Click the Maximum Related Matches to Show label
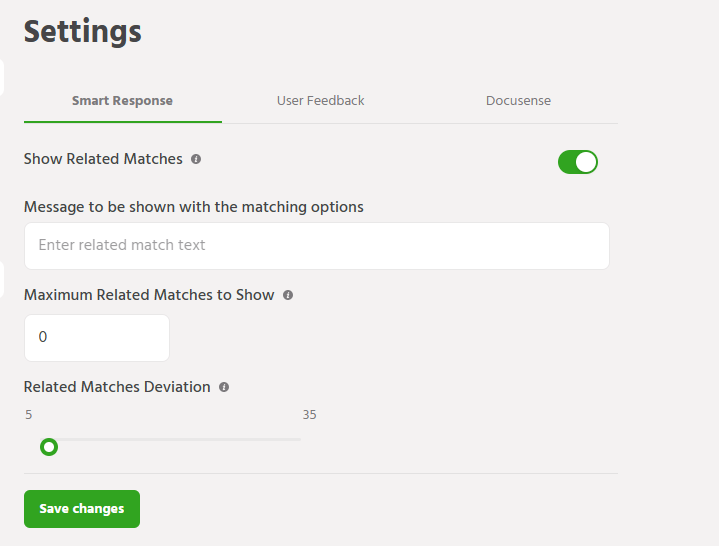Image resolution: width=719 pixels, height=546 pixels. tap(149, 295)
